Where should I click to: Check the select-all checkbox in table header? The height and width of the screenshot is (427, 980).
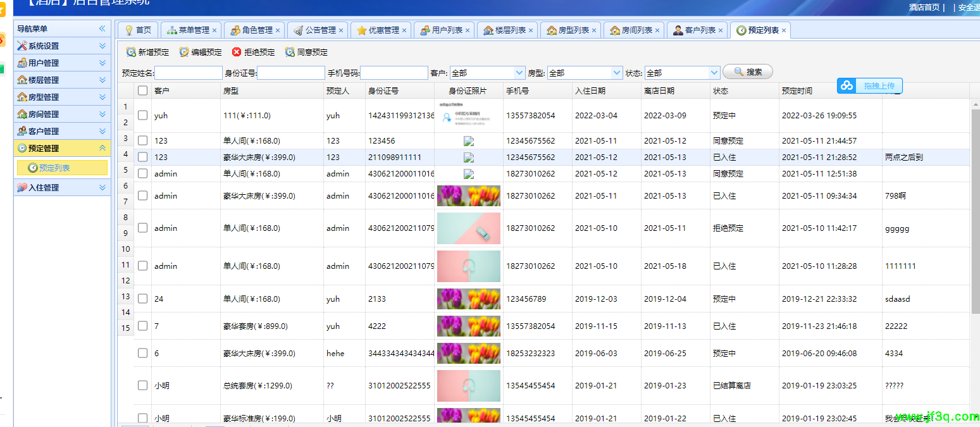point(142,90)
